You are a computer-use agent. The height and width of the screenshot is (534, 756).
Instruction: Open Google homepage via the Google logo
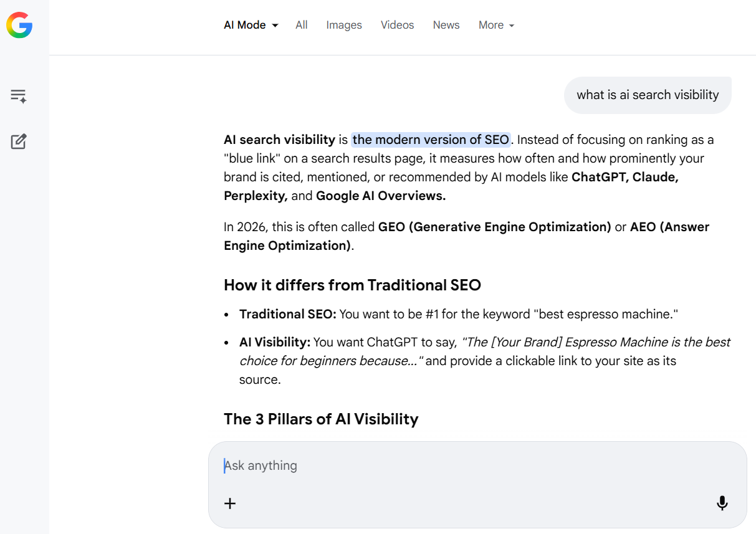tap(19, 26)
